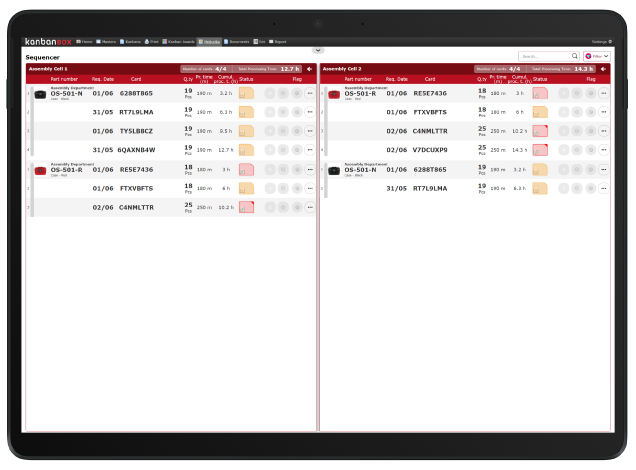Click the magnifier search icon
The height and width of the screenshot is (470, 636).
574,57
